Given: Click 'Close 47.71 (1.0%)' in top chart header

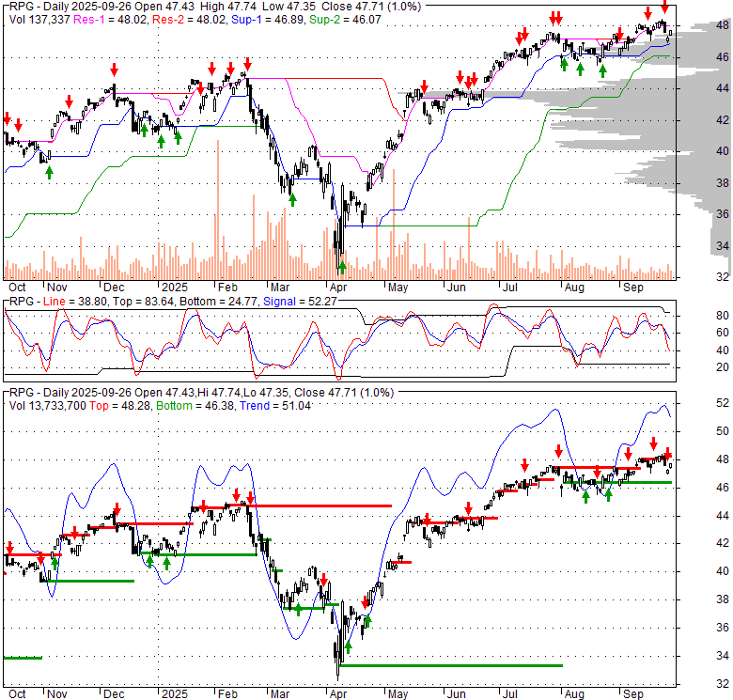Looking at the screenshot, I should (373, 7).
